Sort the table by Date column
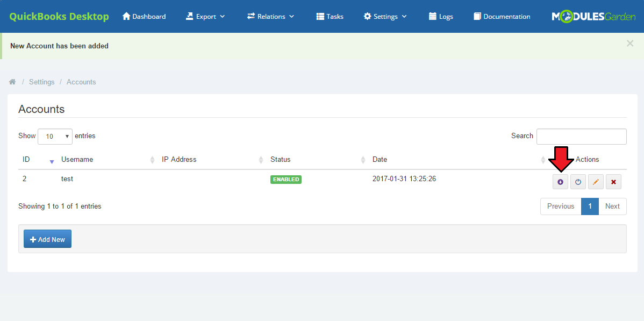 click(x=459, y=160)
